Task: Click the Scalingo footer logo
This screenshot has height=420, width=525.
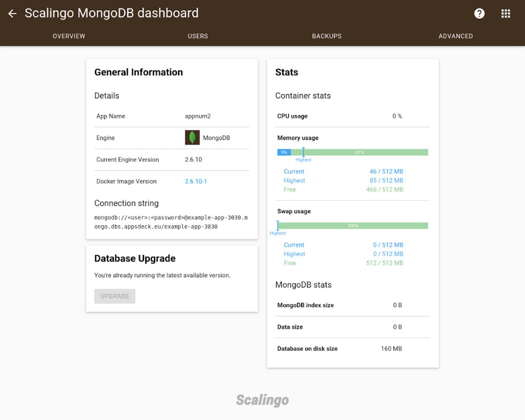Action: point(262,400)
